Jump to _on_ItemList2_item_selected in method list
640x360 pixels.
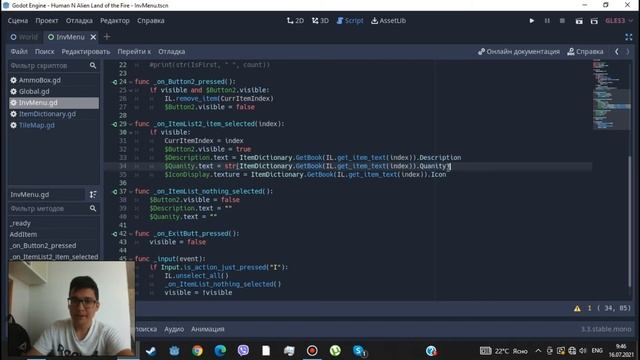click(x=54, y=256)
